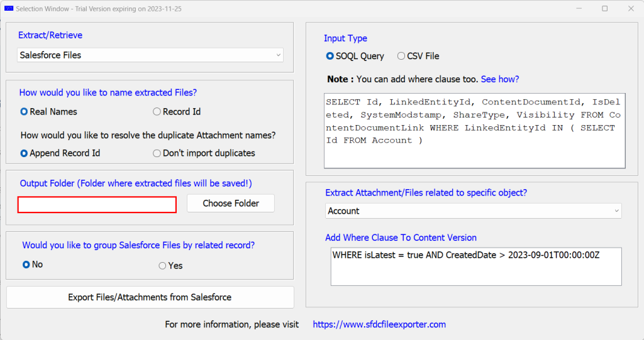Select Append Record Id for duplicates
The image size is (644, 340).
25,153
